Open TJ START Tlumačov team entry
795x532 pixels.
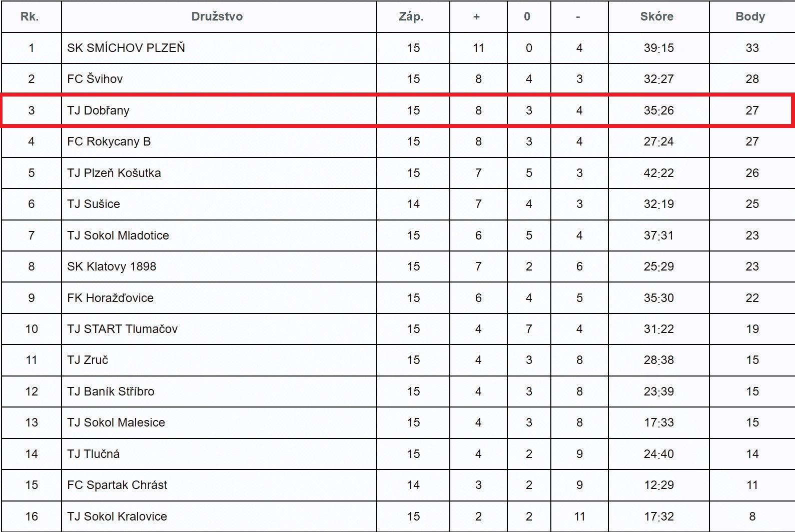pos(123,329)
